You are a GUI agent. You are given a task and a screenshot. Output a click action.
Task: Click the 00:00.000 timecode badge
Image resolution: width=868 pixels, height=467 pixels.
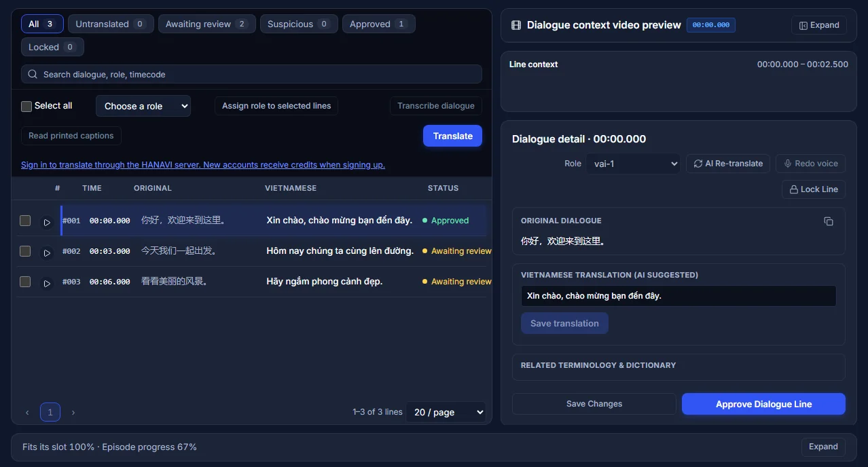(x=711, y=25)
